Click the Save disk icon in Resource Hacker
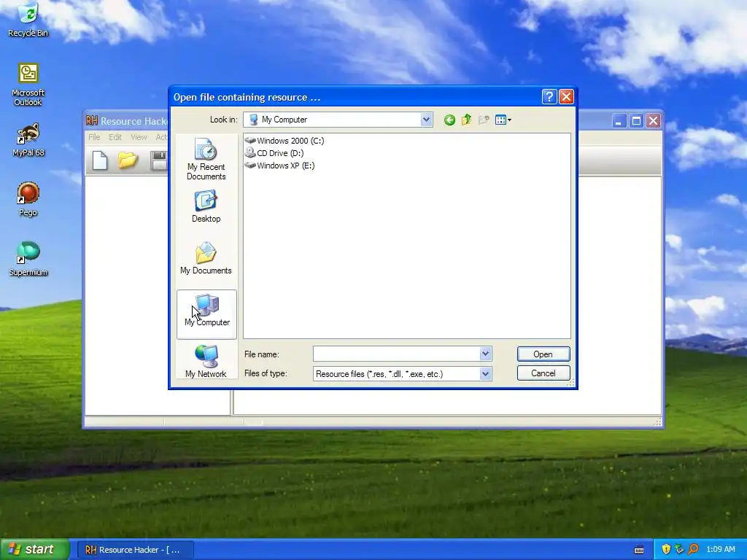747x560 pixels. pos(158,160)
